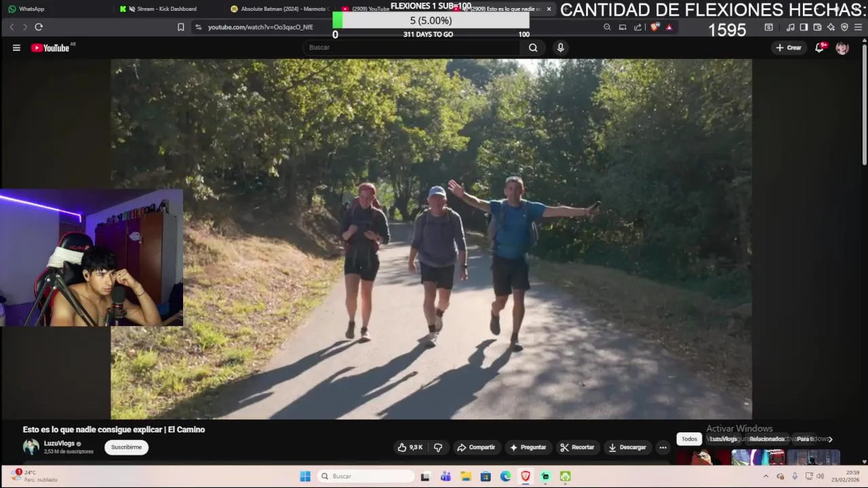This screenshot has height=488, width=868.
Task: Switch to Absolute Batman (2024) tab
Action: point(279,9)
